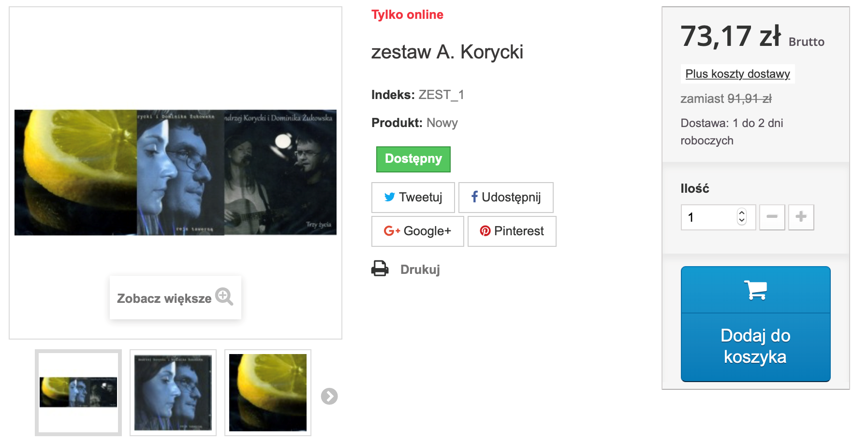The image size is (868, 441).
Task: Open Plus koszty dostawy link
Action: [737, 74]
